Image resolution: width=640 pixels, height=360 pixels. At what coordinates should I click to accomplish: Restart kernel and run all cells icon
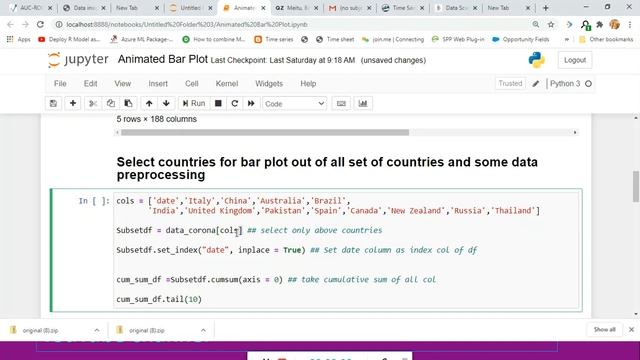coord(251,104)
